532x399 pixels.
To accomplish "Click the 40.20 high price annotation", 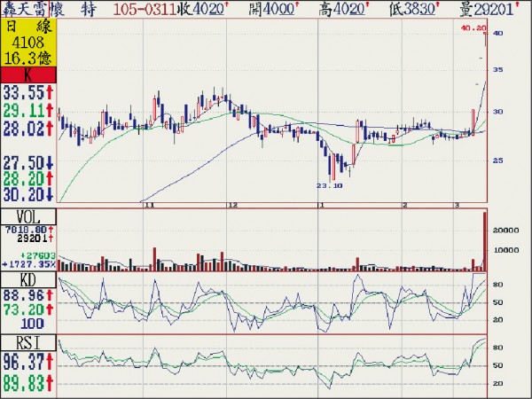I will click(473, 28).
